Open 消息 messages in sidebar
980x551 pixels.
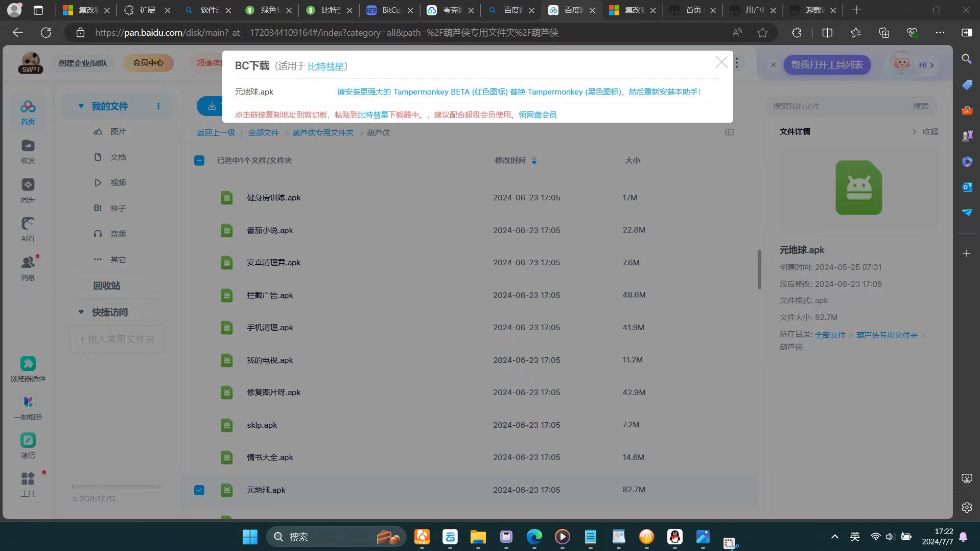click(28, 268)
